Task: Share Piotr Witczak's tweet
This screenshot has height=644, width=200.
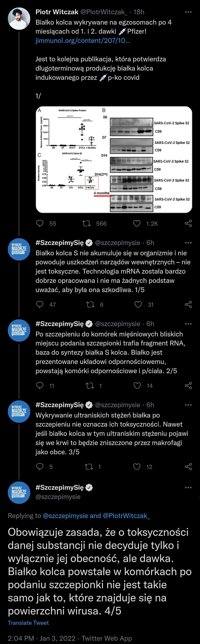Action: click(x=188, y=223)
